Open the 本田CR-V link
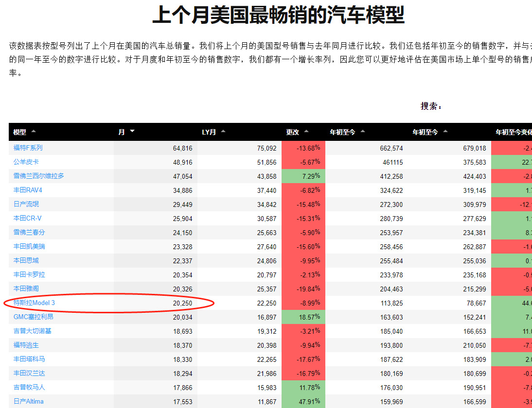The width and height of the screenshot is (532, 408). tap(28, 218)
